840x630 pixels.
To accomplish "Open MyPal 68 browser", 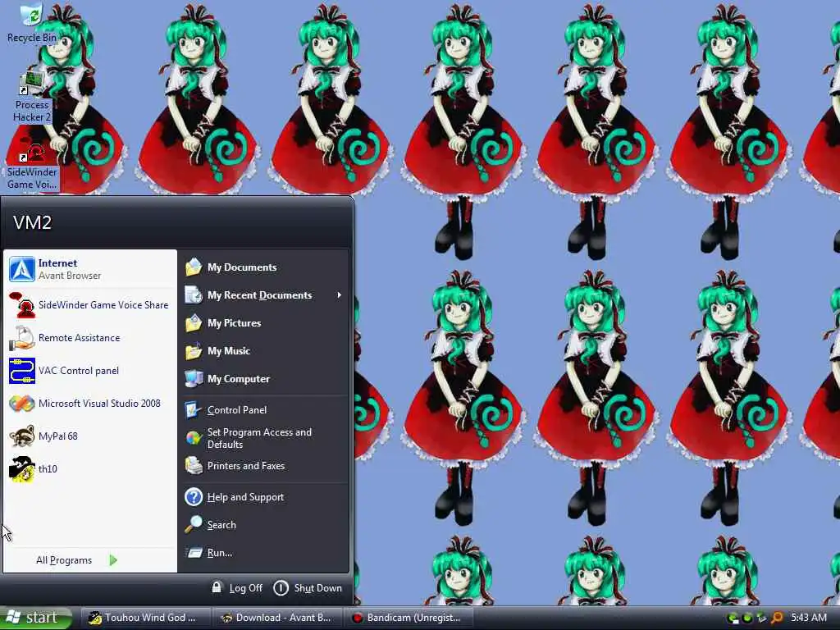I will (x=90, y=436).
